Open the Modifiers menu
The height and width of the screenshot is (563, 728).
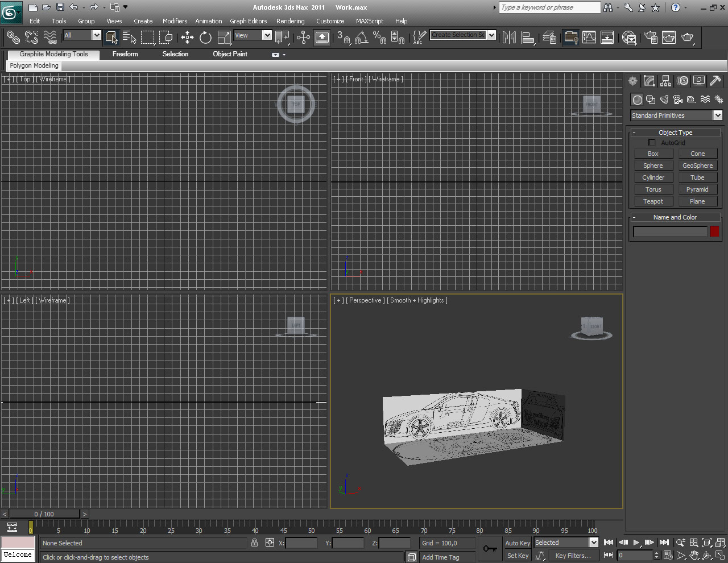click(175, 21)
